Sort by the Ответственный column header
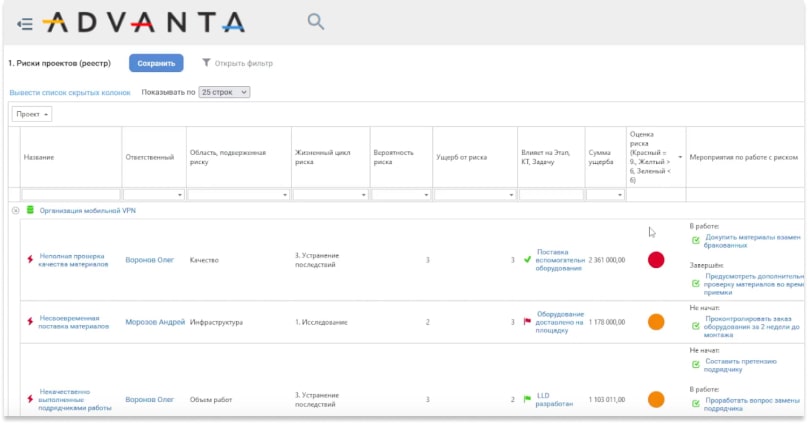This screenshot has width=808, height=424. point(150,157)
